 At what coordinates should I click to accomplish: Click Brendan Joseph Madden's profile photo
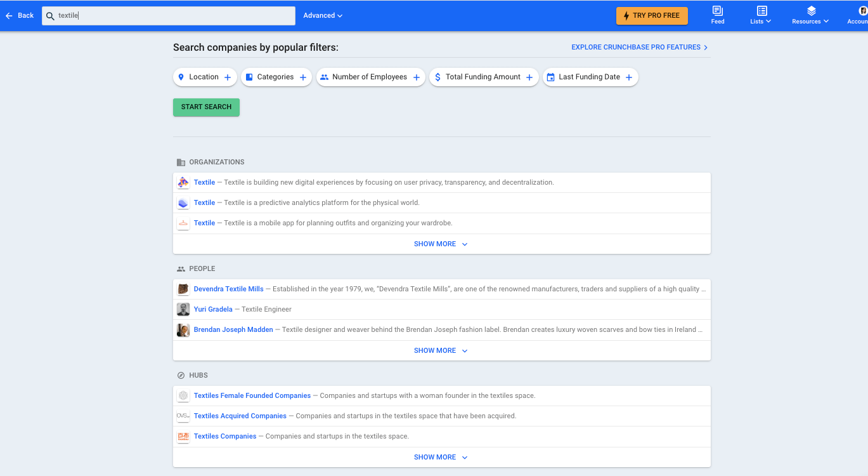click(183, 329)
